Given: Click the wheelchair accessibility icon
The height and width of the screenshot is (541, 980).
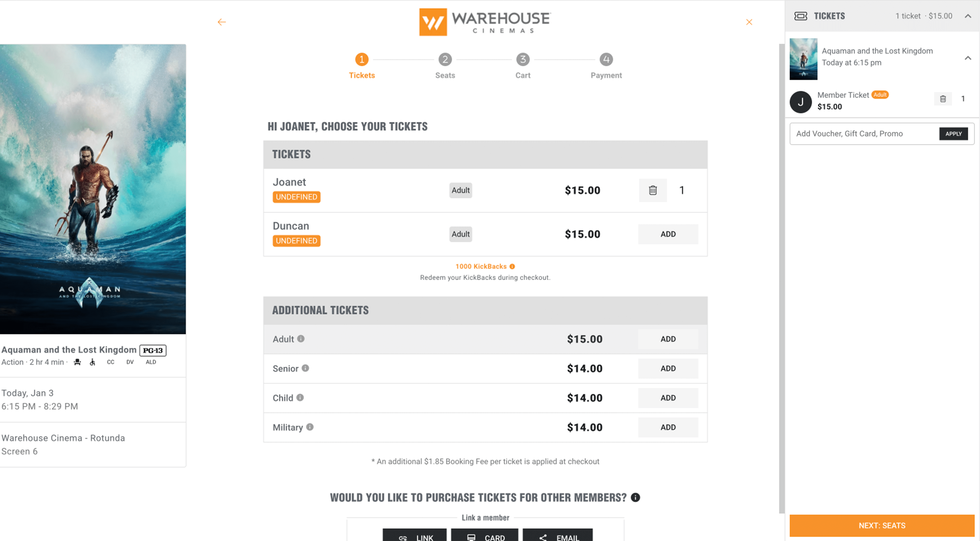Looking at the screenshot, I should (92, 362).
